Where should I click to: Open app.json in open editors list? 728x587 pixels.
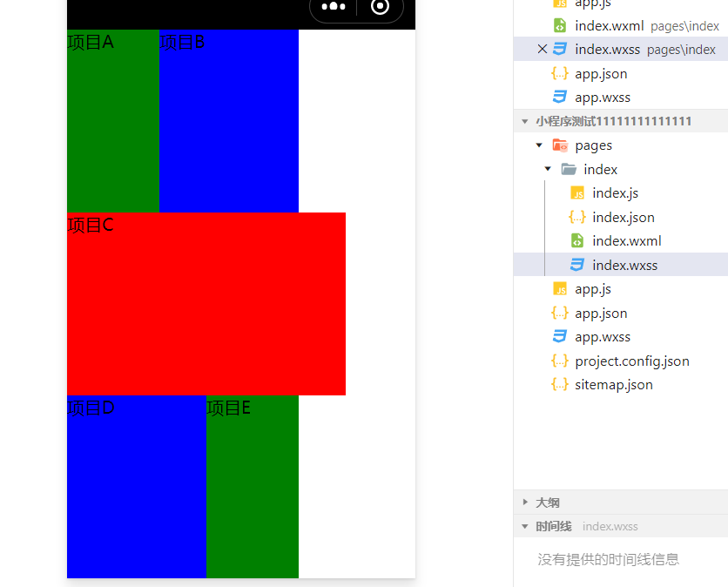pos(621,73)
